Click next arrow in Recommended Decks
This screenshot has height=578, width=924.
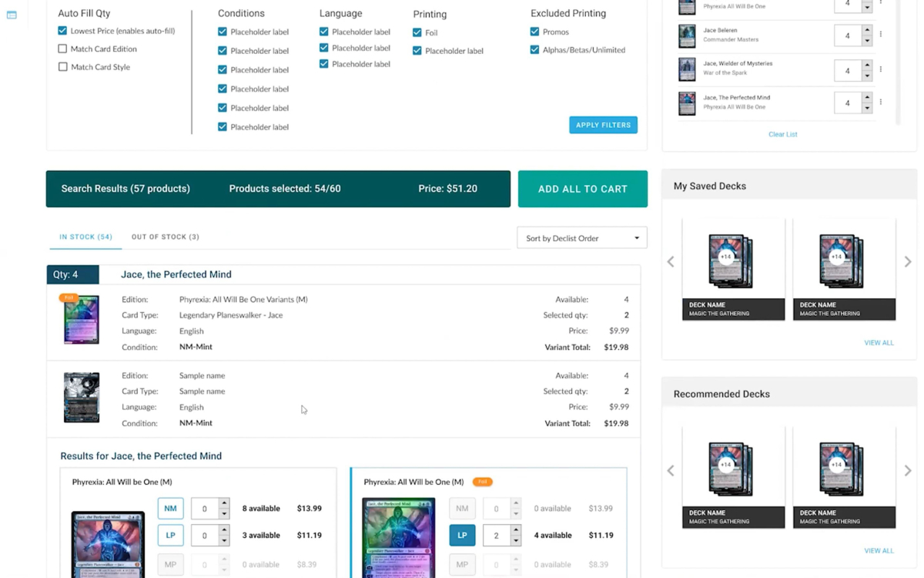pyautogui.click(x=908, y=470)
